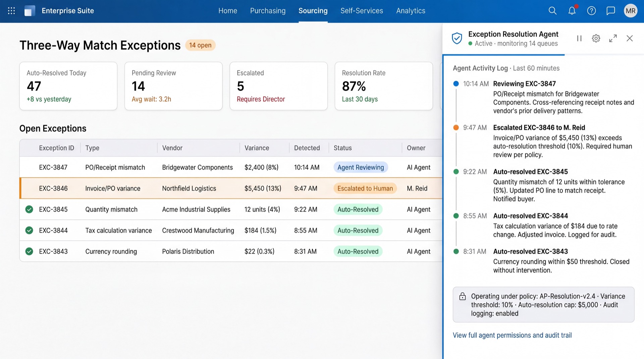Sort by Exception ID column header
The height and width of the screenshot is (359, 644).
click(x=56, y=148)
